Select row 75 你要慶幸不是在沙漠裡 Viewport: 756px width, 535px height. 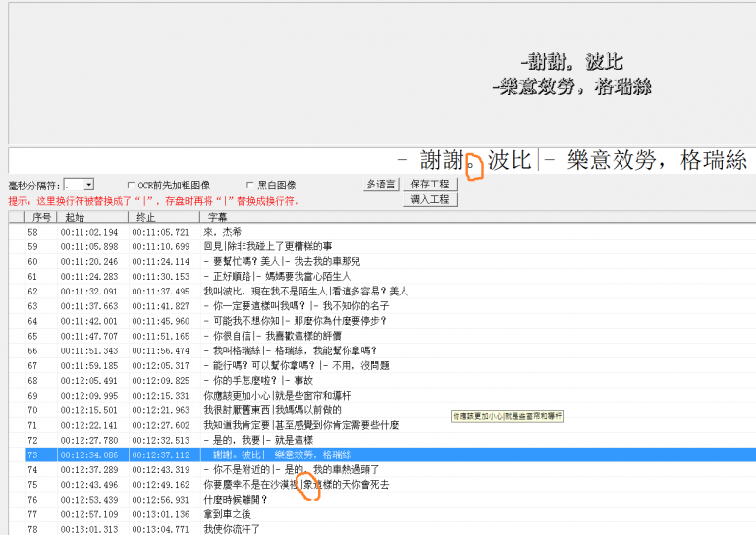point(390,485)
